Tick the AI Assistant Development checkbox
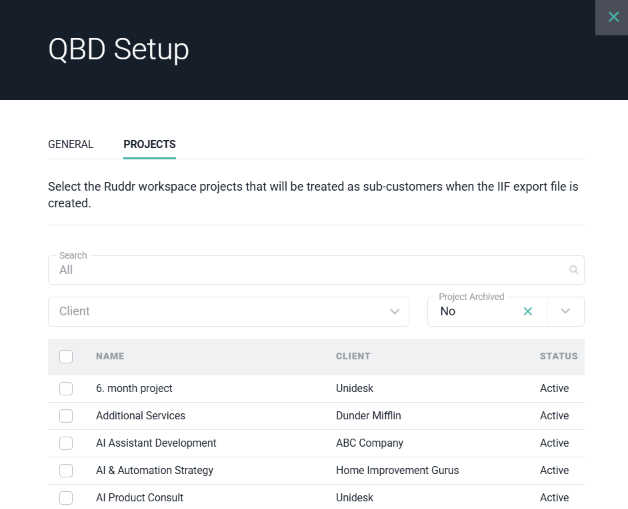628x509 pixels. pos(66,443)
